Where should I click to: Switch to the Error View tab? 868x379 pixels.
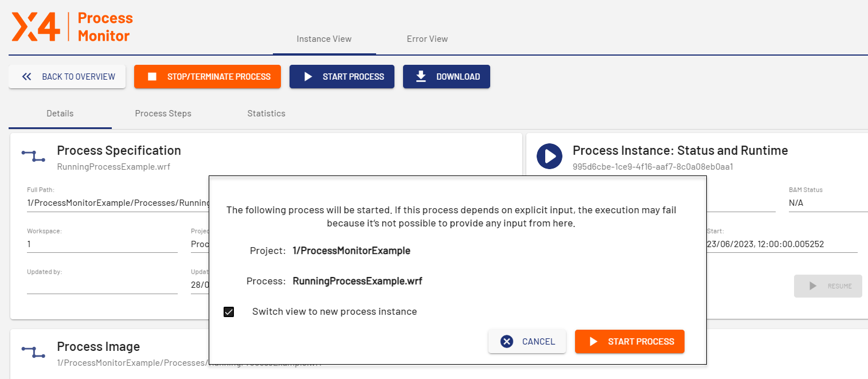[x=427, y=39]
